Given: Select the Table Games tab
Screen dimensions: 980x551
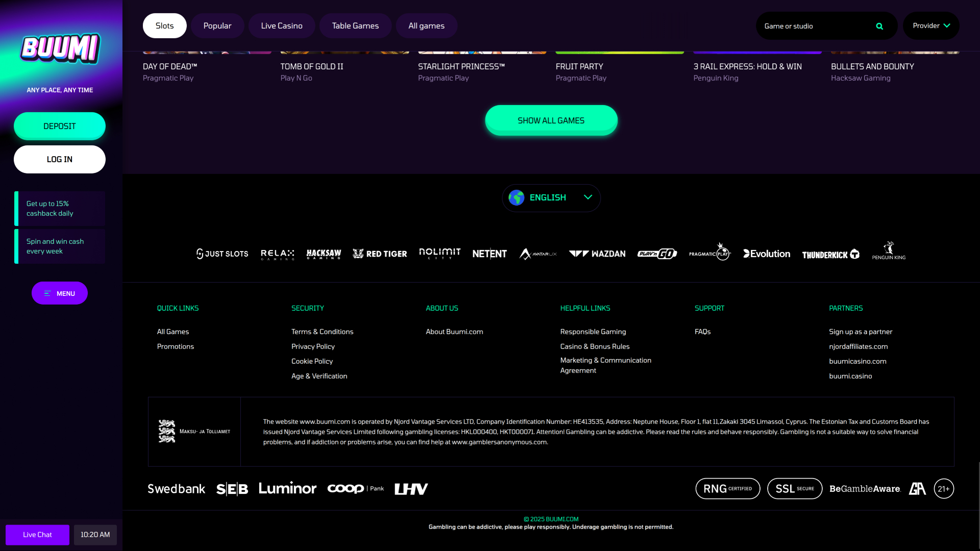Looking at the screenshot, I should click(355, 26).
